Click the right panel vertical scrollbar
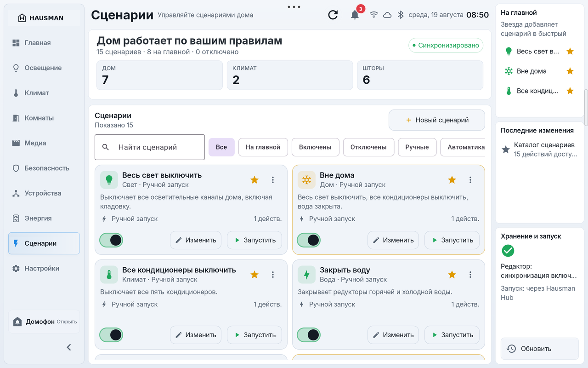The height and width of the screenshot is (368, 588). tap(586, 107)
